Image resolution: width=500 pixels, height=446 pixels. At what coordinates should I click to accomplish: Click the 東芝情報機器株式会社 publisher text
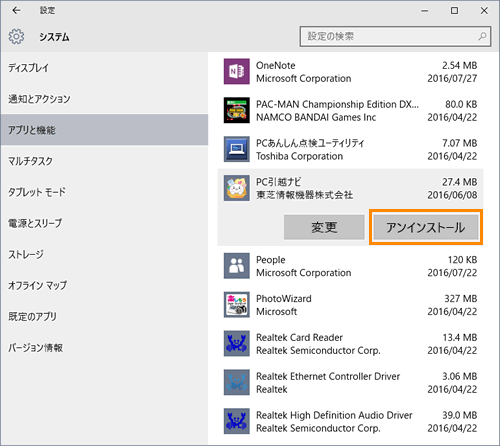click(304, 195)
